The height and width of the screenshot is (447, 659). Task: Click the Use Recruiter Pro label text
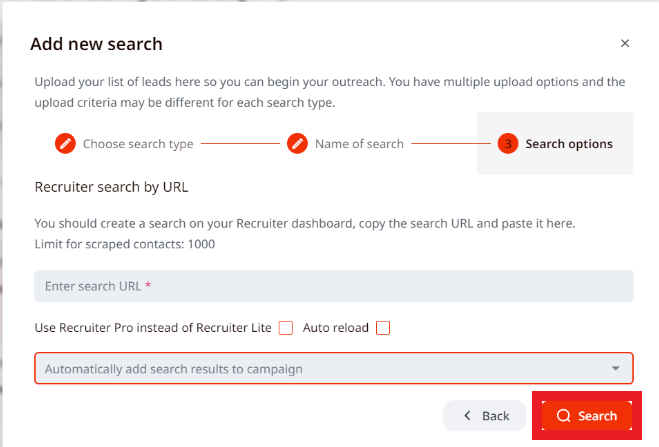tap(153, 328)
